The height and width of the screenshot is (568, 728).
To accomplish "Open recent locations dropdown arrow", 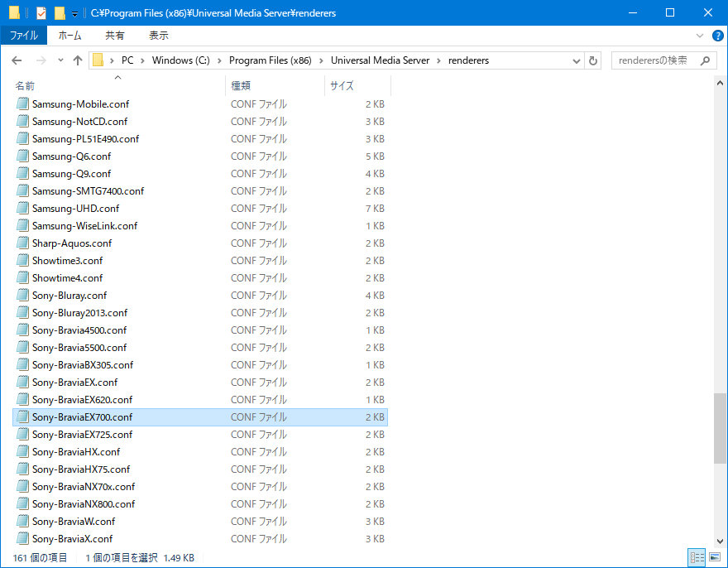I will 60,60.
